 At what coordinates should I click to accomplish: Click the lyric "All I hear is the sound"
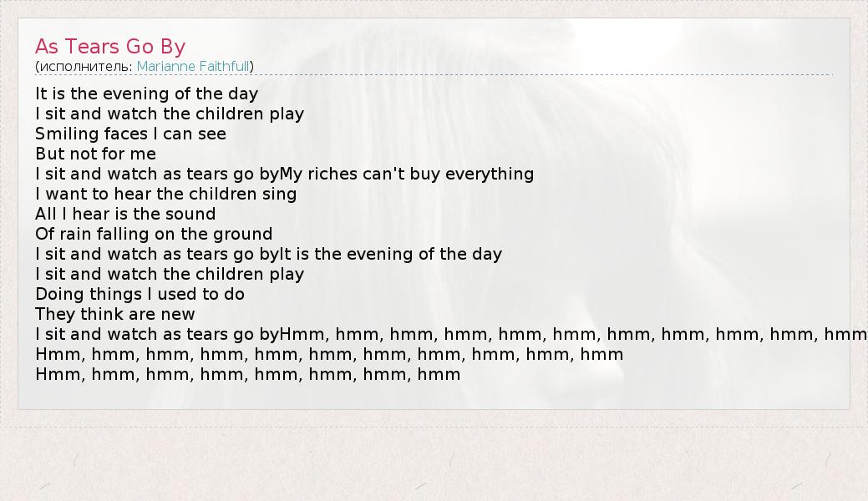(125, 214)
